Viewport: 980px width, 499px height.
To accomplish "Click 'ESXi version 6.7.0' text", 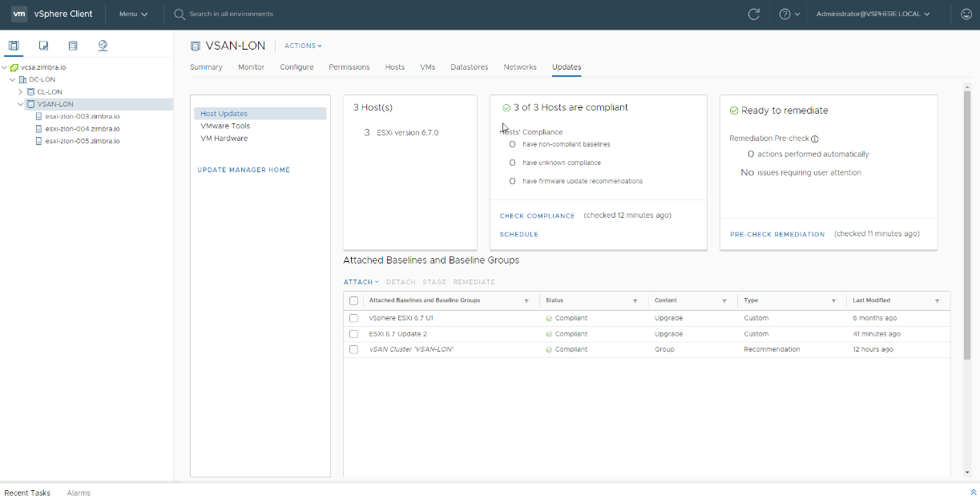I will 407,133.
